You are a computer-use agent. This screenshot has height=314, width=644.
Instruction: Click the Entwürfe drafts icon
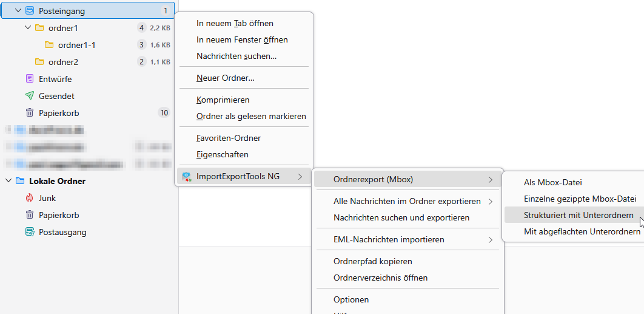click(30, 79)
